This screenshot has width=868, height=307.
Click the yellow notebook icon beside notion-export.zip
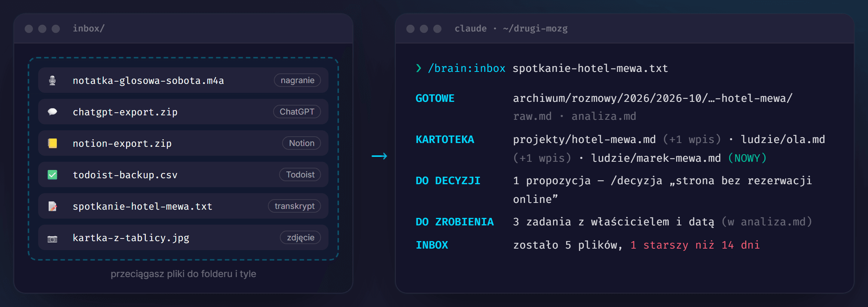click(52, 143)
